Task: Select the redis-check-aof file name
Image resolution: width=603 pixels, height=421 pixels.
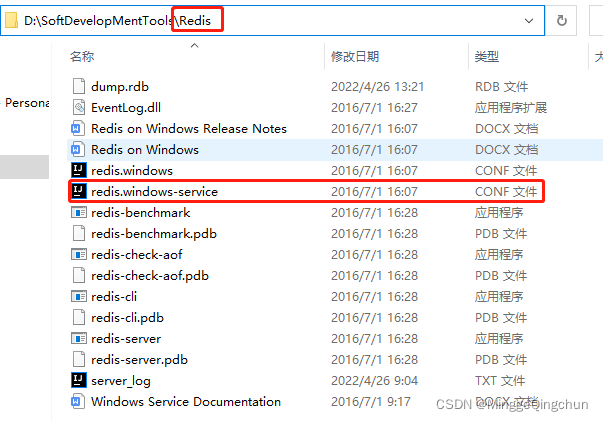Action: [137, 255]
